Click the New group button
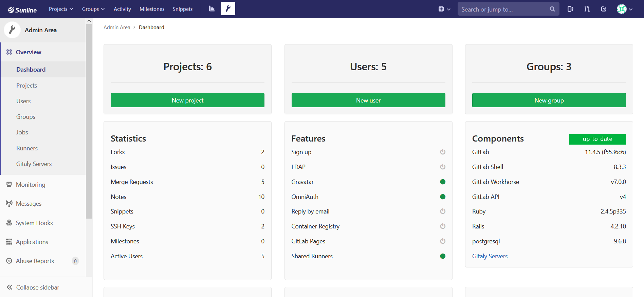 coord(549,100)
